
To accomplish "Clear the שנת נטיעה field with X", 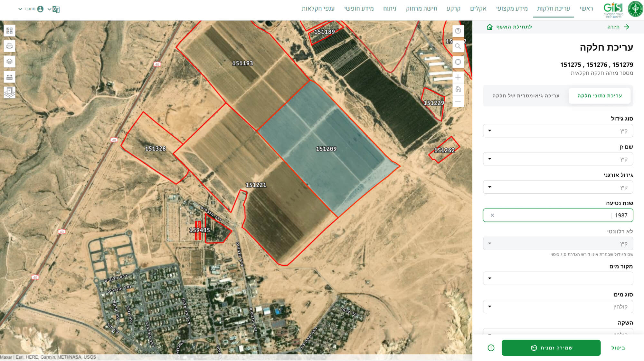I will pyautogui.click(x=492, y=215).
